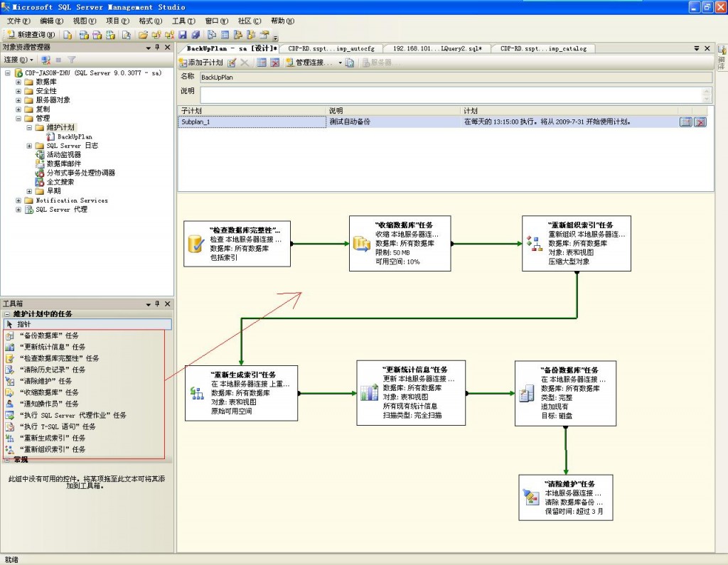Click the delete schedule icon in the Subplan_1 row

(700, 122)
